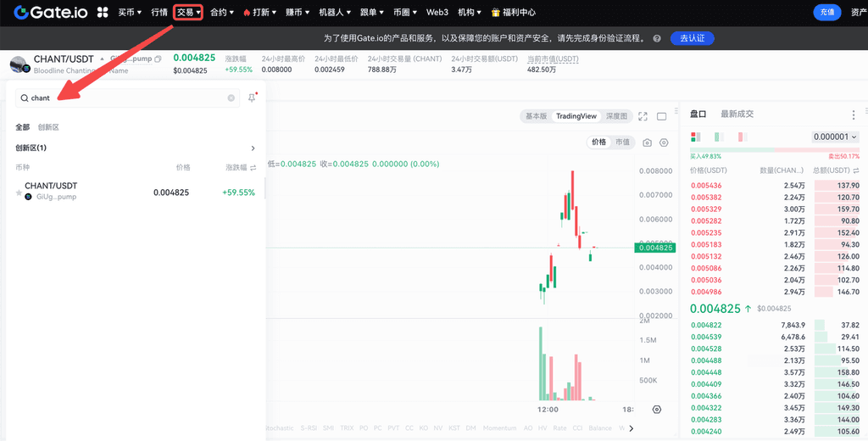Open the 赚币 dropdown menu
Image resolution: width=868 pixels, height=441 pixels.
[x=298, y=12]
